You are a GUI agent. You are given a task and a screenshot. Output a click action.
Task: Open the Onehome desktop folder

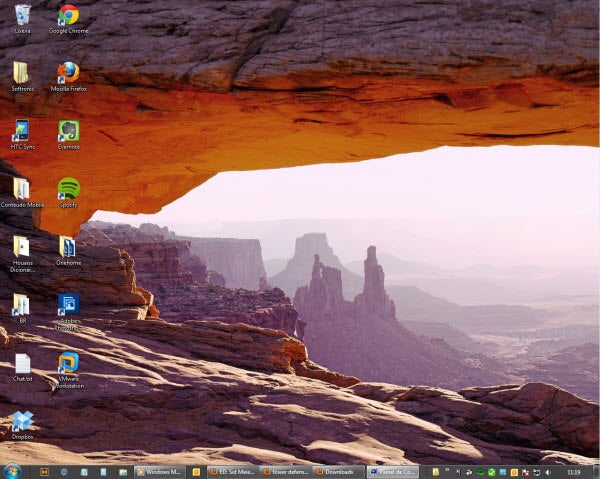[68, 246]
